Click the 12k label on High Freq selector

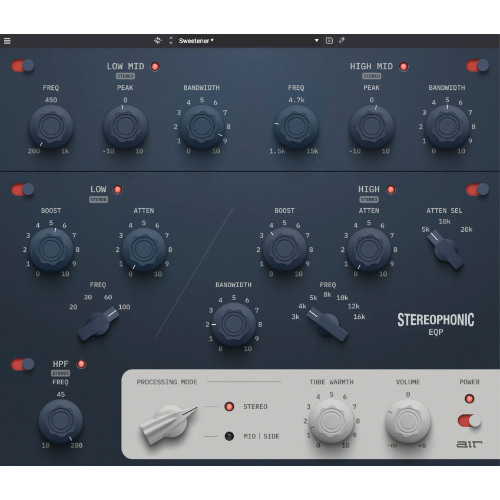coord(353,306)
